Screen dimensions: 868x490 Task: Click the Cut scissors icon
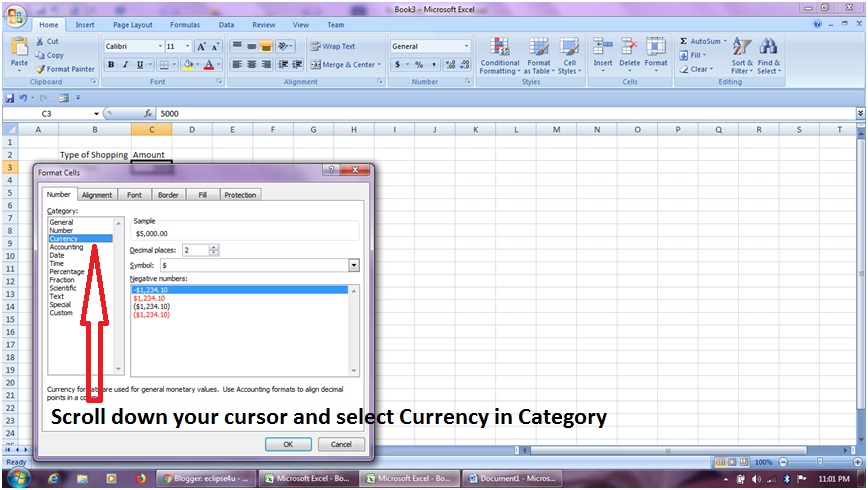(40, 41)
